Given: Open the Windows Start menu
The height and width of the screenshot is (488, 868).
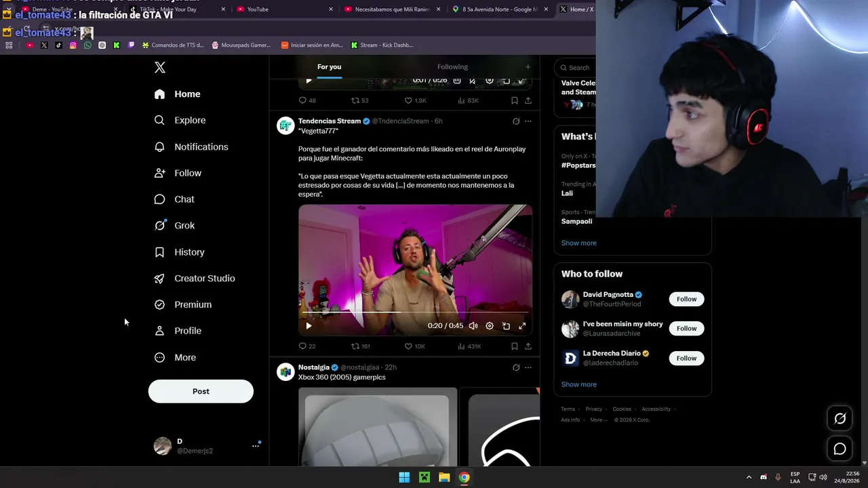Looking at the screenshot, I should (x=404, y=477).
